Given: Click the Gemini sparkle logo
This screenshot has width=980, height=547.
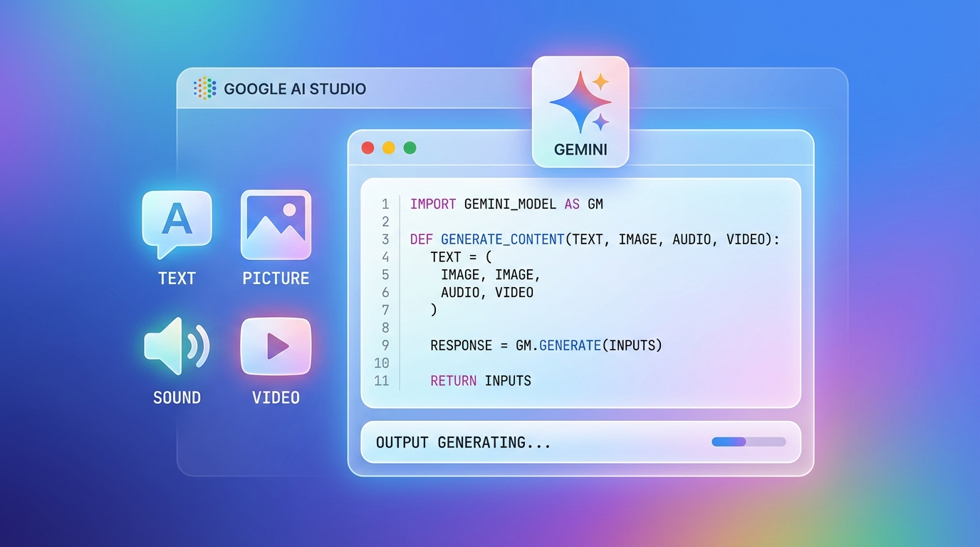Looking at the screenshot, I should [580, 100].
